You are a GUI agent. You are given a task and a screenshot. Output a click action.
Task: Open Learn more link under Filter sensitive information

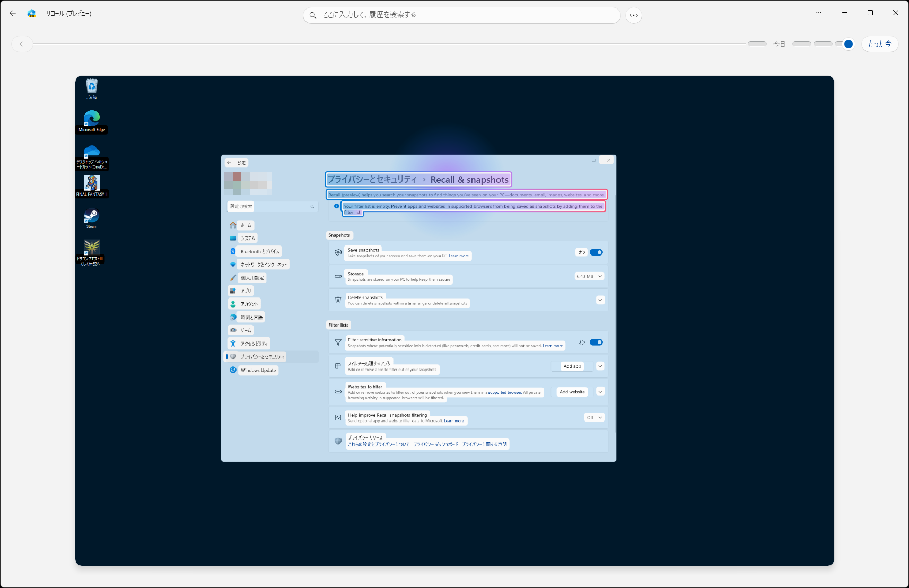[553, 346]
